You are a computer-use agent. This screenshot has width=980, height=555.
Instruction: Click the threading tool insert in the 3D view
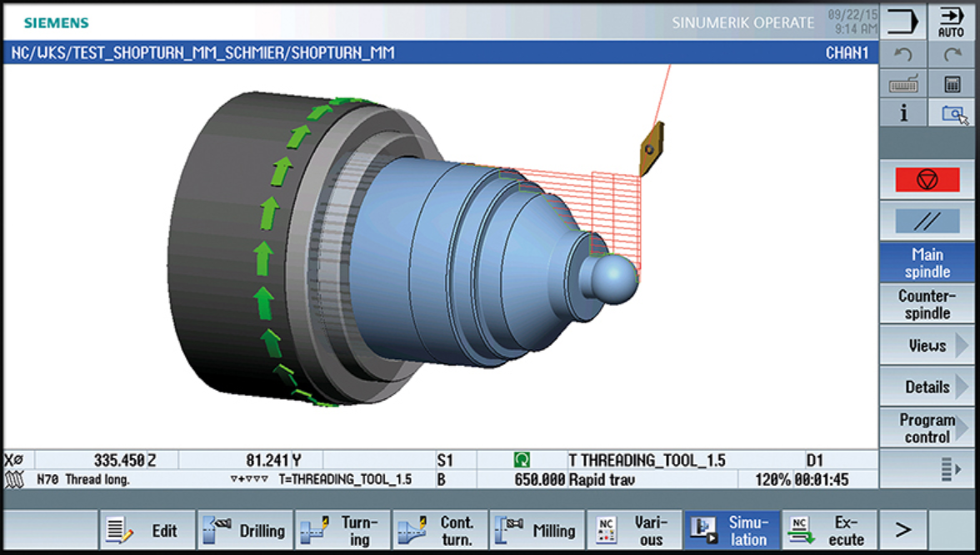pyautogui.click(x=652, y=149)
